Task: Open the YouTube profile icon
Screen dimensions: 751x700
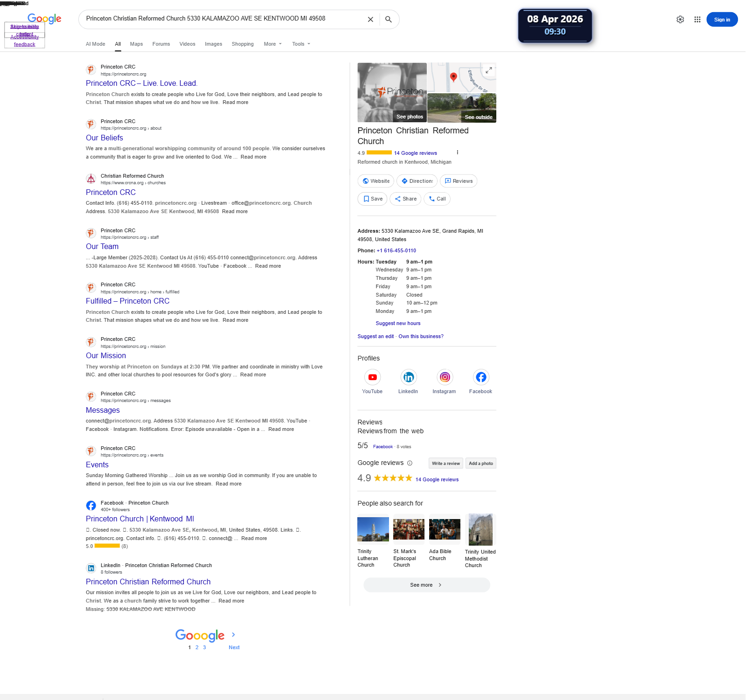Action: coord(372,377)
